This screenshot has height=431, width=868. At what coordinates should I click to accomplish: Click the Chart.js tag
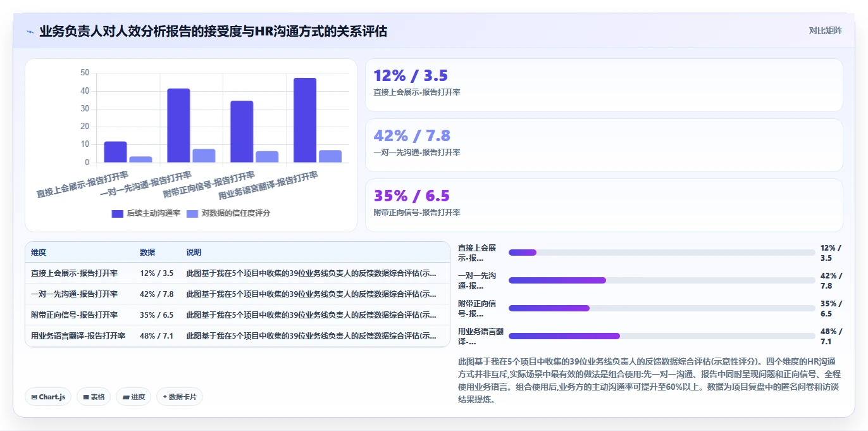coord(48,397)
